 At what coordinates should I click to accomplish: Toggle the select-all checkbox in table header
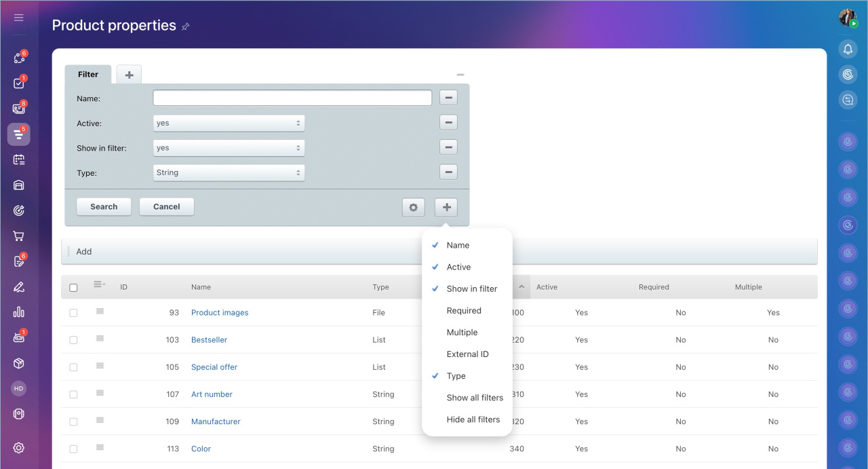pos(73,288)
